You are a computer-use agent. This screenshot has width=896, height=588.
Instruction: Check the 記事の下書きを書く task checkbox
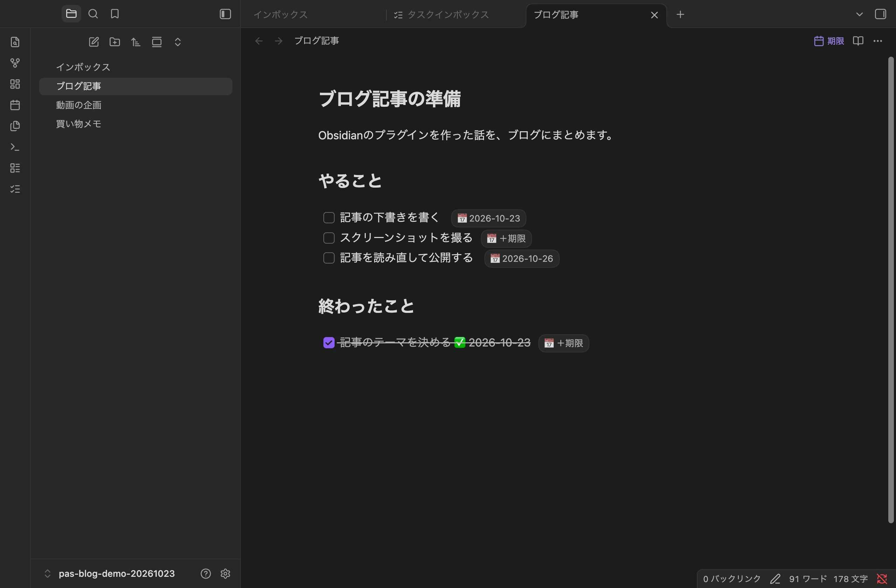pos(329,218)
